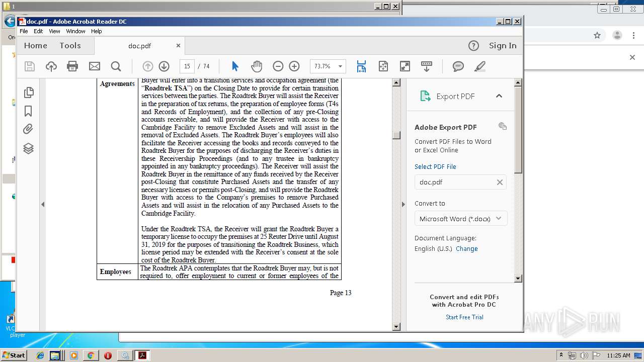Remove doc.pdf from selected file field
This screenshot has width=644, height=362.
coord(500,183)
